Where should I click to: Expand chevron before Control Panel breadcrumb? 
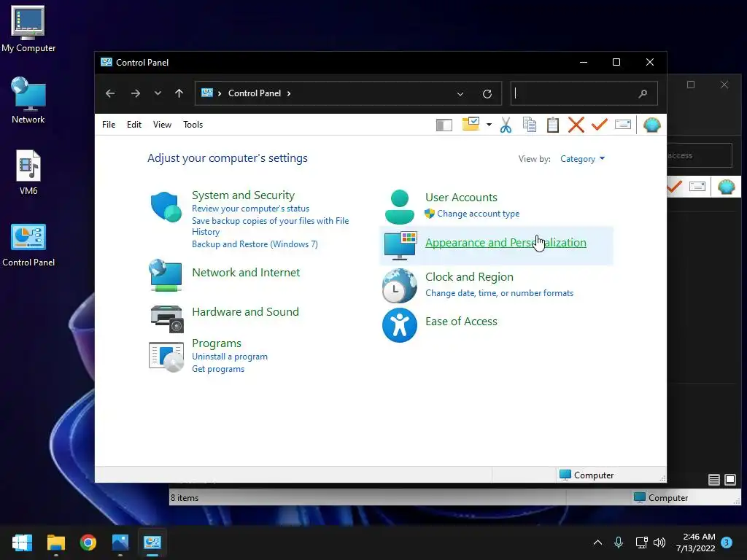pos(220,93)
